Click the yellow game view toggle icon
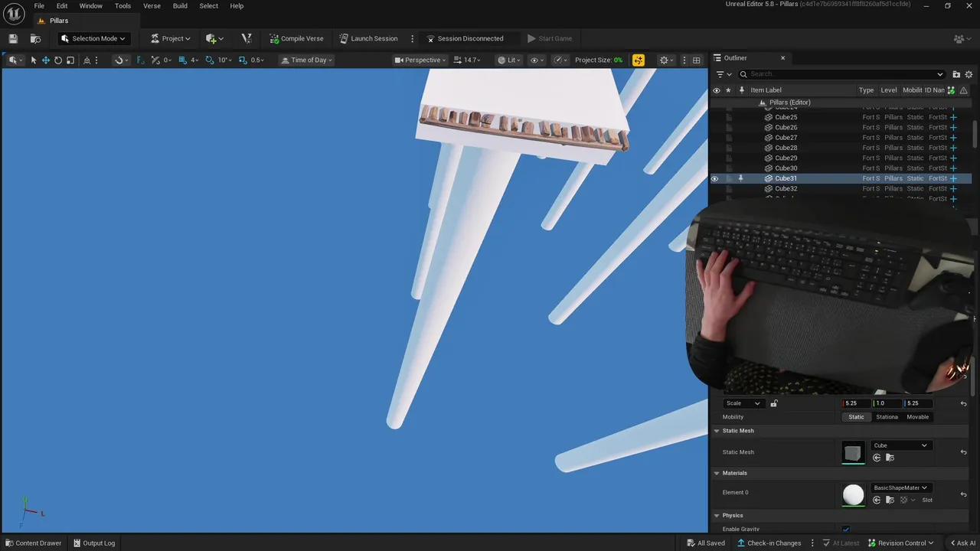The width and height of the screenshot is (980, 551). tap(639, 60)
